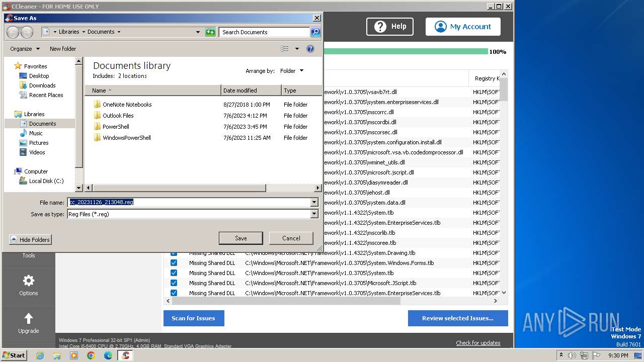Go to Desktop in Favorites
This screenshot has width=644, height=362.
(39, 76)
